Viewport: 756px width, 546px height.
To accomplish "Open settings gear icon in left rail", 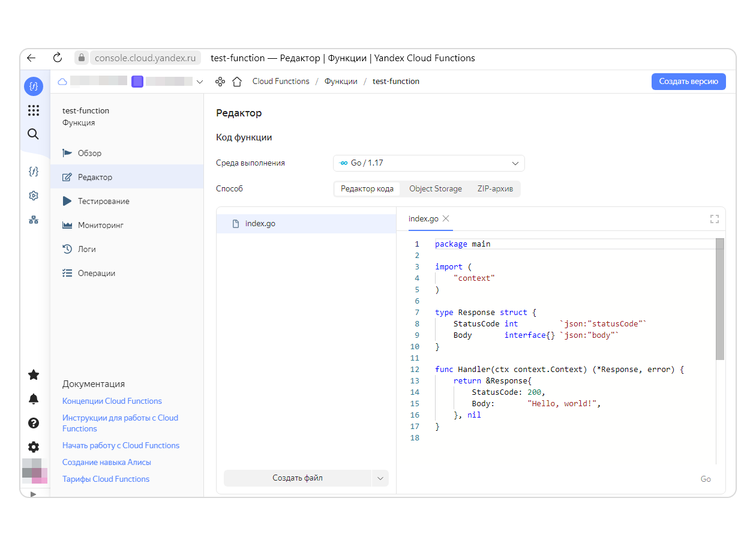I will point(34,447).
